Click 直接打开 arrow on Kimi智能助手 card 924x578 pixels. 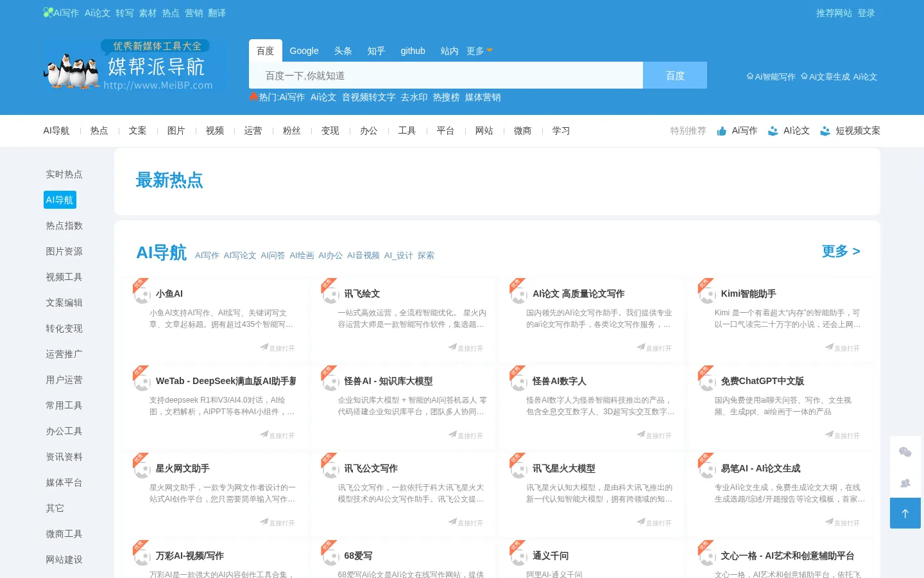pos(843,347)
